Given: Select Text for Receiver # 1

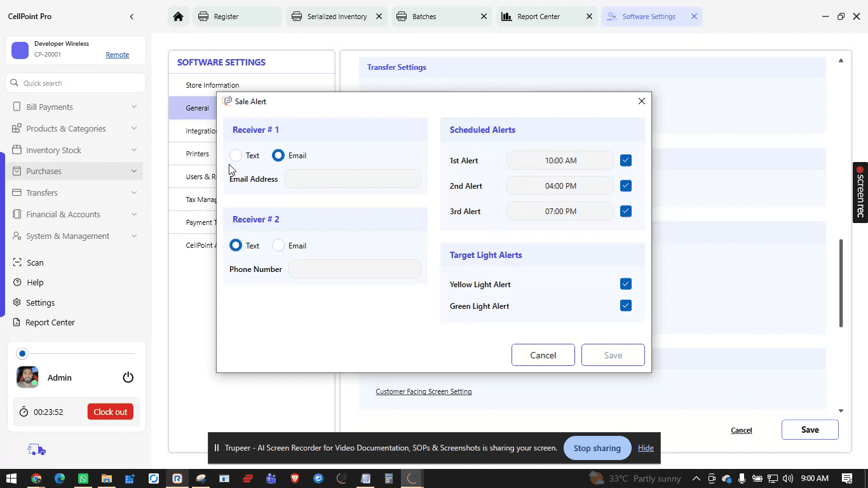Looking at the screenshot, I should click(x=236, y=155).
